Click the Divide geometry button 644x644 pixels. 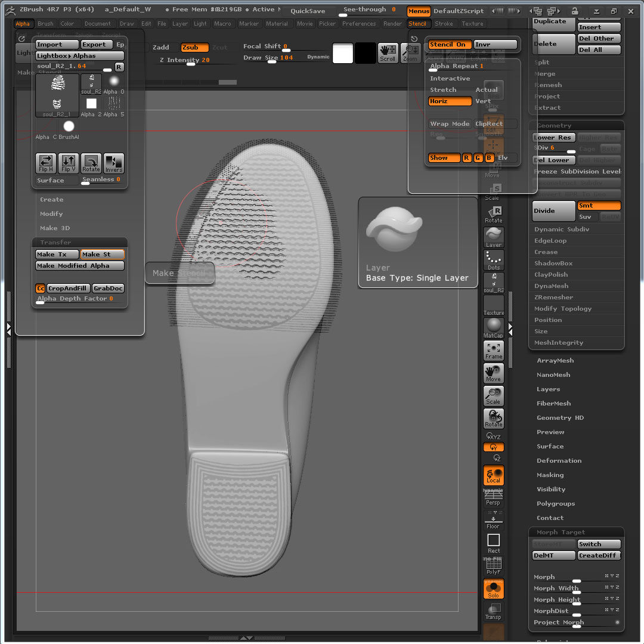(553, 211)
